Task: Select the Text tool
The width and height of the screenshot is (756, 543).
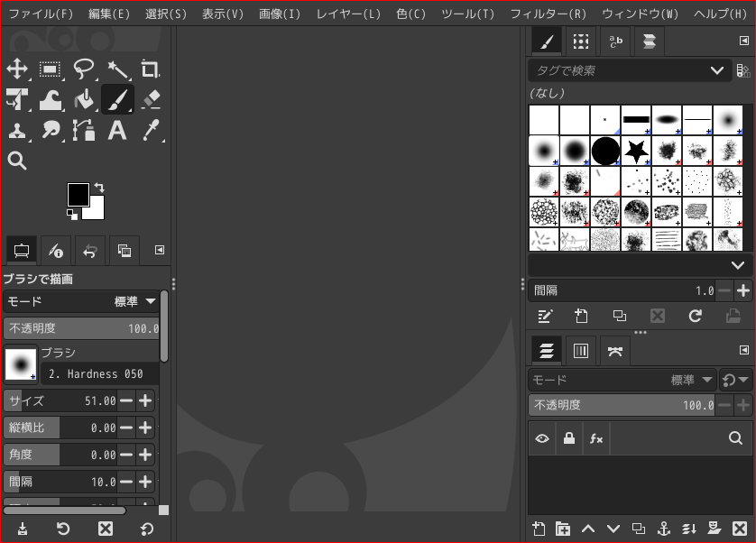Action: click(x=116, y=131)
